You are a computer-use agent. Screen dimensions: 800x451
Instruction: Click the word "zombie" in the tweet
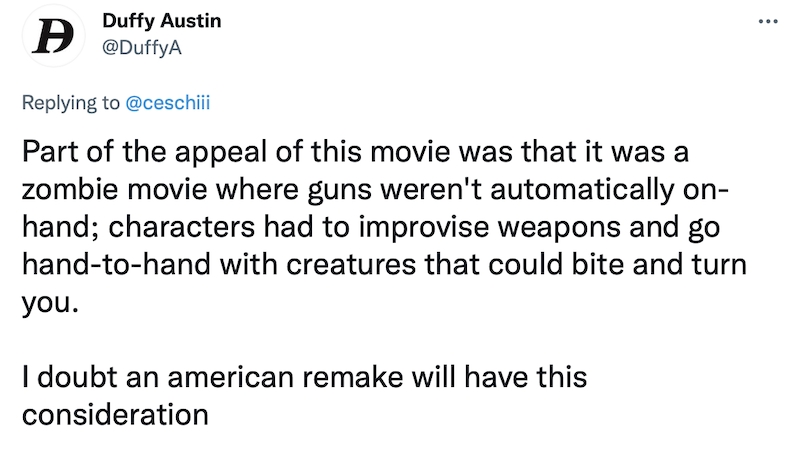tap(69, 189)
